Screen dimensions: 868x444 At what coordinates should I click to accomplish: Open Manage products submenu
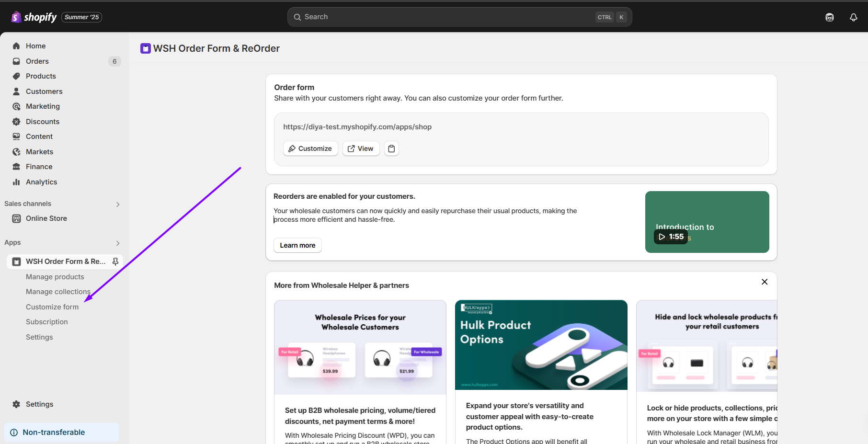tap(55, 277)
